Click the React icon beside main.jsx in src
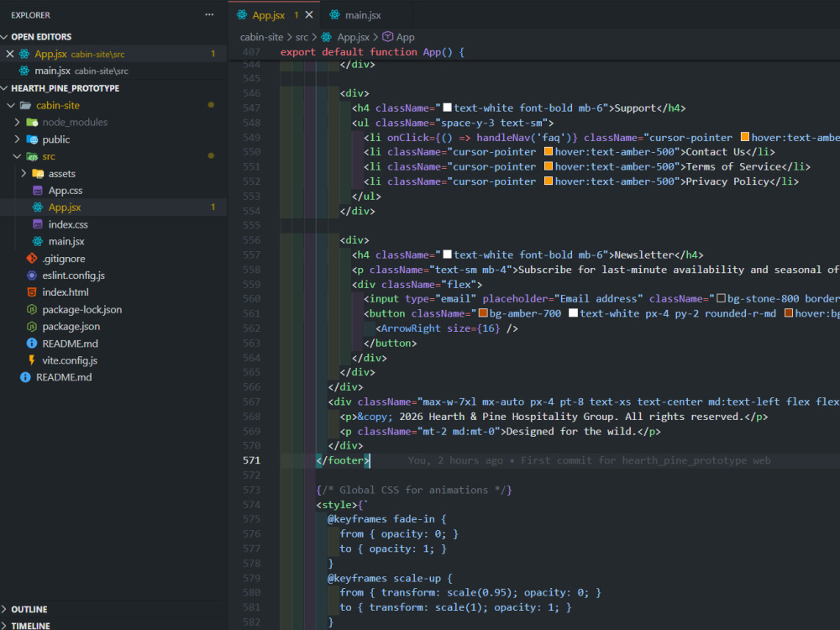Screen dimensions: 840x630 point(38,241)
